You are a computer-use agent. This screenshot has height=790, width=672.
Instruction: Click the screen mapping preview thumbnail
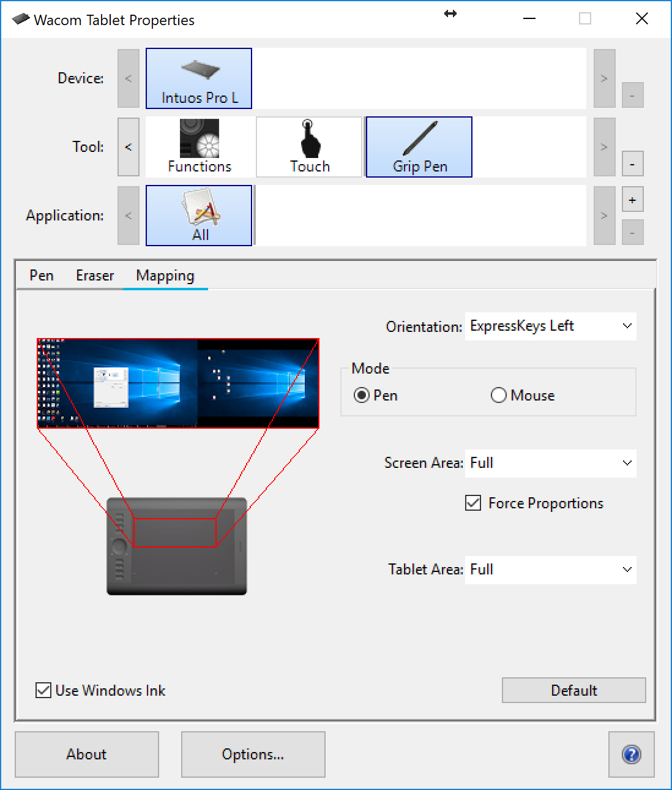178,383
